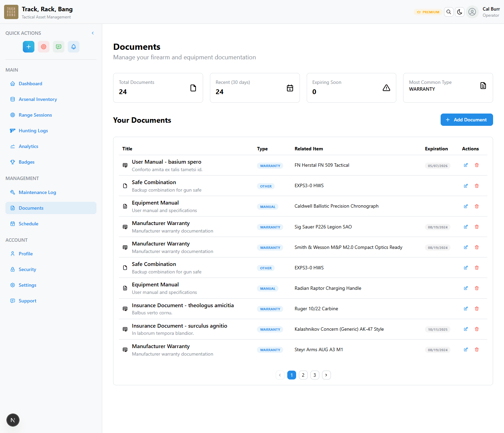Viewport: 504px width, 433px height.
Task: Toggle dark mode moon icon
Action: point(460,12)
